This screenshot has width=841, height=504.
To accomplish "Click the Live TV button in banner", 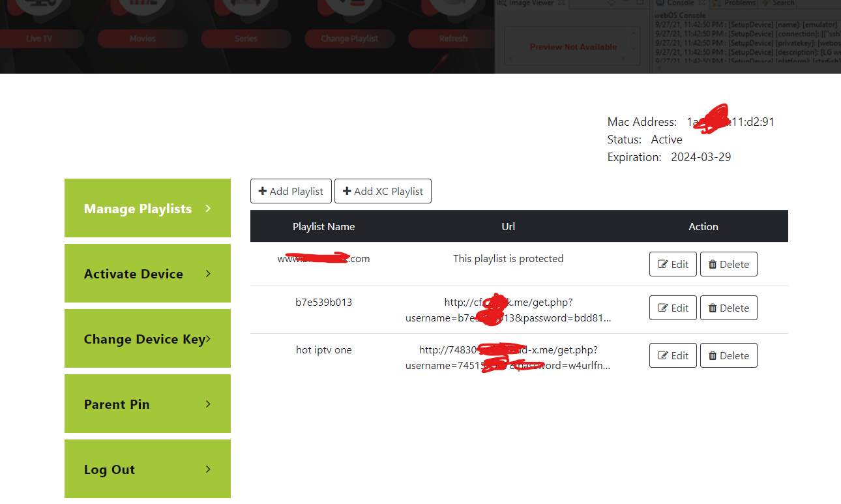I will [x=39, y=38].
